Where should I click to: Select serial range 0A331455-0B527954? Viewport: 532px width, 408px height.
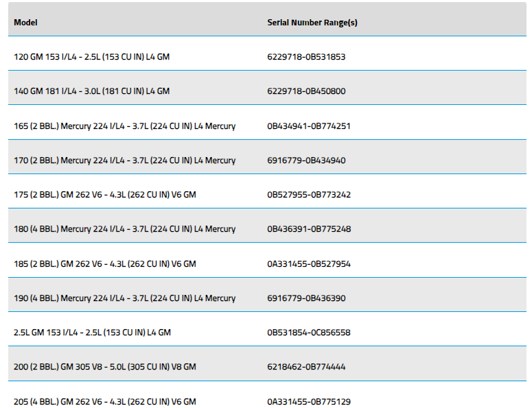309,263
